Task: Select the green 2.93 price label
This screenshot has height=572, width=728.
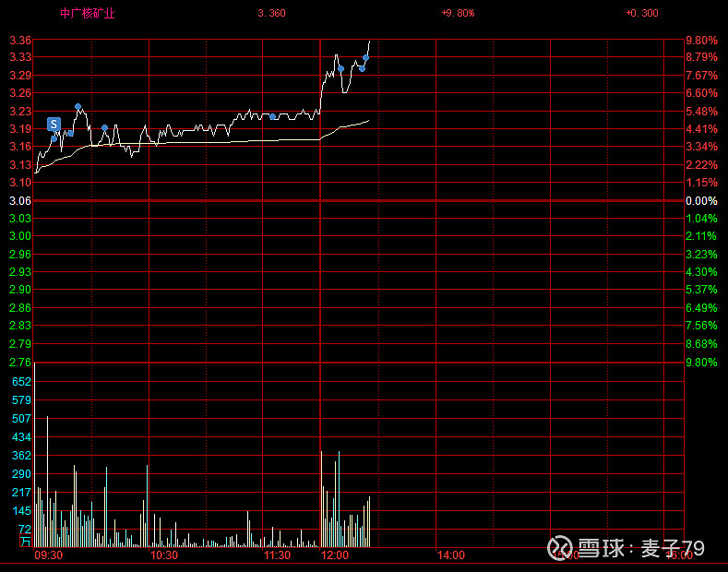Action: click(x=20, y=271)
